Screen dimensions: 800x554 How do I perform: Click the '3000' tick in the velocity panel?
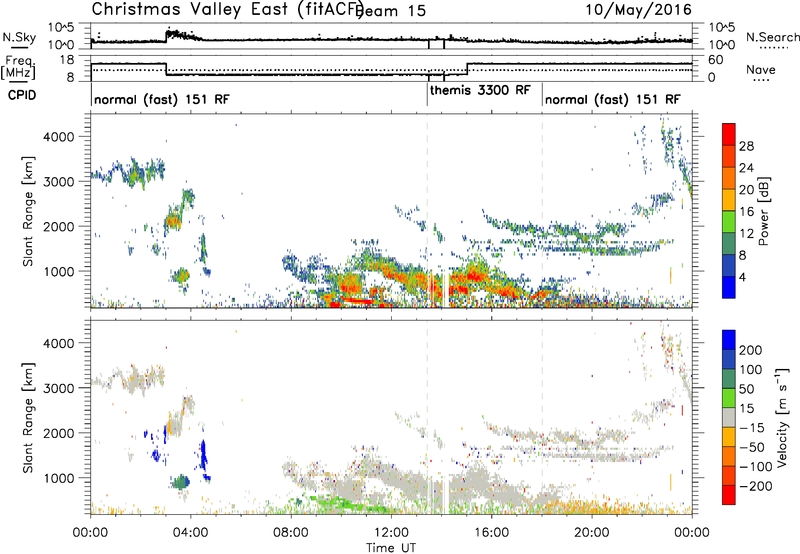coord(58,388)
